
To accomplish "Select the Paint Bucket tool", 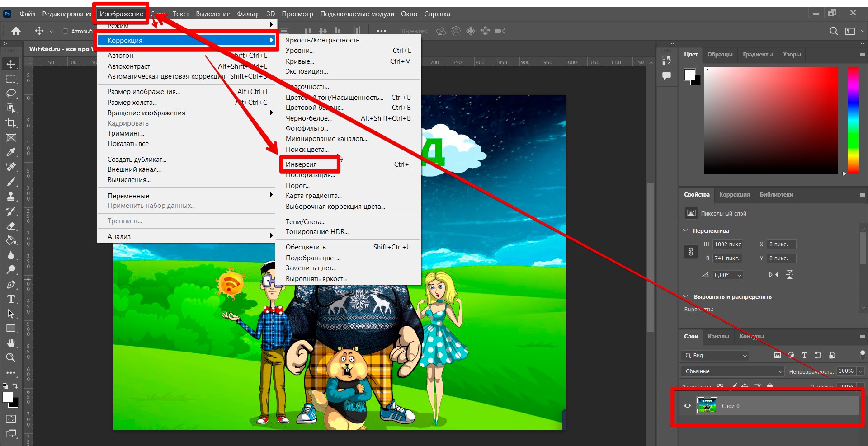I will coord(11,240).
